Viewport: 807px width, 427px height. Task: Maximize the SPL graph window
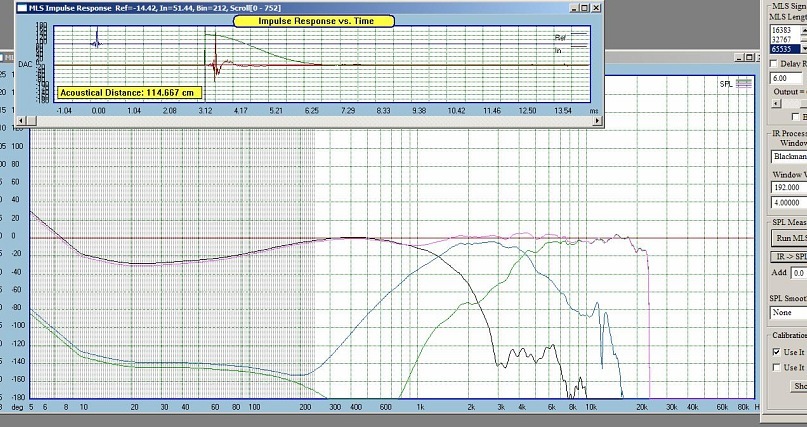[749, 57]
